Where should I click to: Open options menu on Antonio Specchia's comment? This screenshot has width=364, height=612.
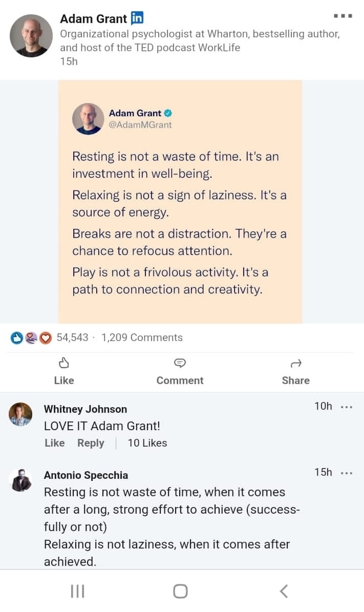[347, 473]
